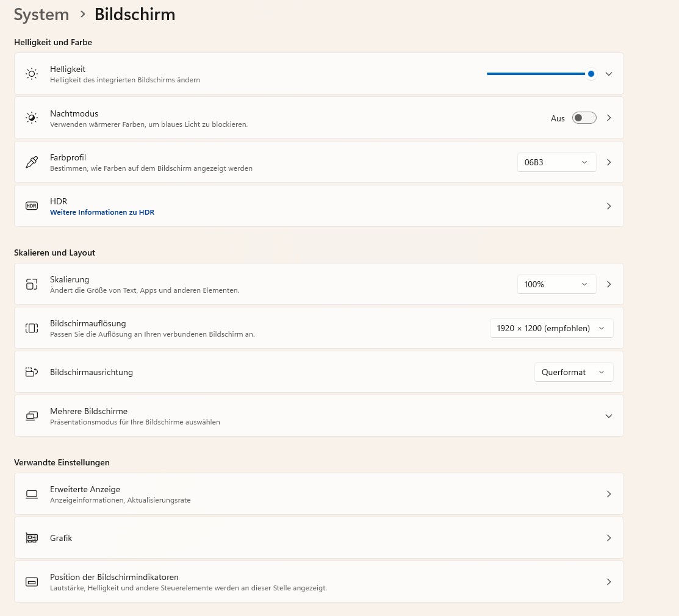Image resolution: width=679 pixels, height=616 pixels.
Task: Click the Skalierung icon
Action: point(32,284)
